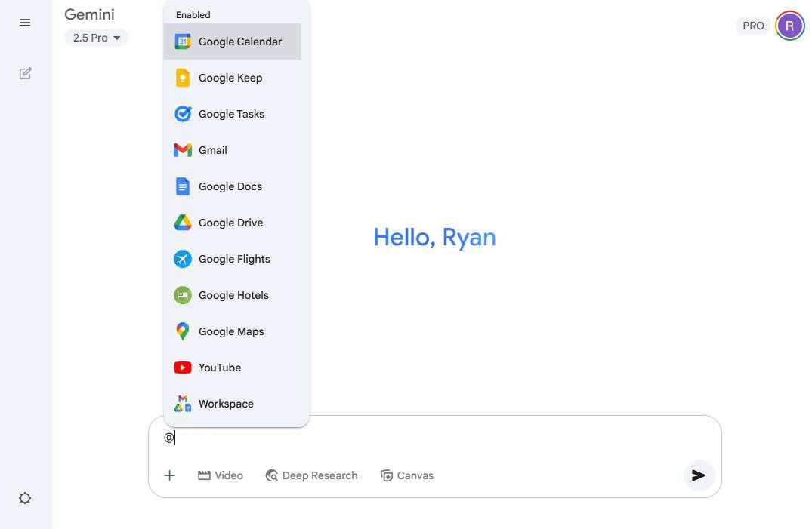Toggle the Canvas tool
Viewport: 812px width, 529px height.
point(407,475)
